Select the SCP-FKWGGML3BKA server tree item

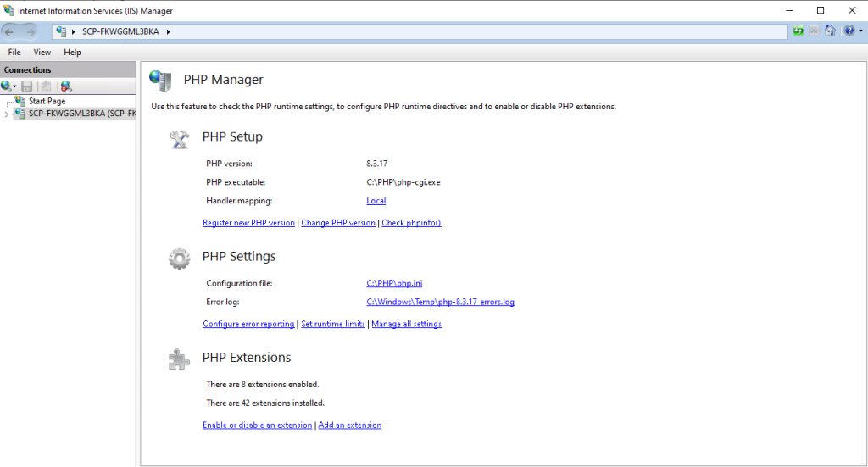click(x=82, y=114)
